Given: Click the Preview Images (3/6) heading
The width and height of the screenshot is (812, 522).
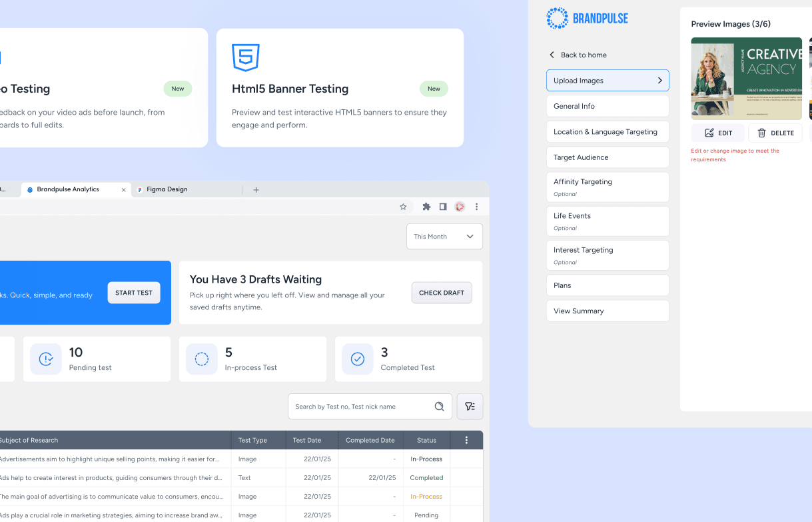Looking at the screenshot, I should [x=731, y=24].
